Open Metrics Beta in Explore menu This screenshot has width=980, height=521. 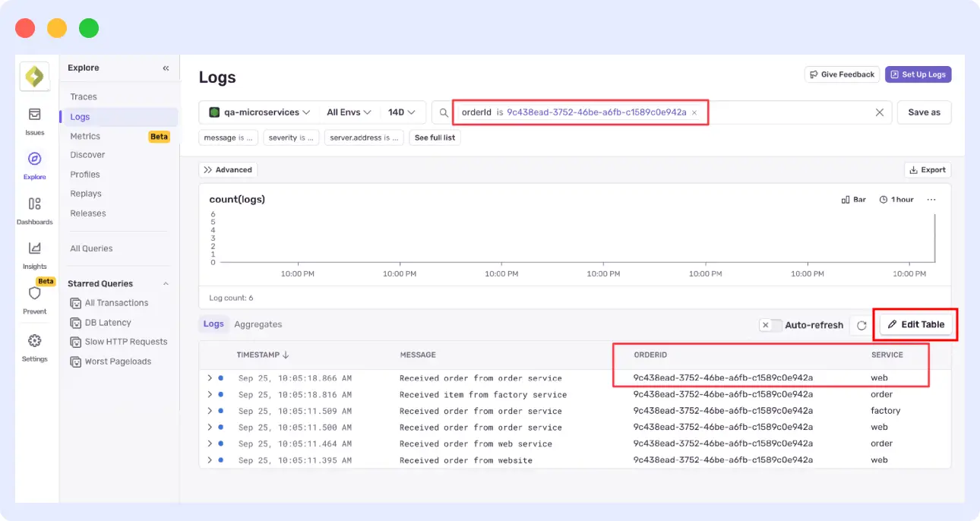tap(119, 137)
